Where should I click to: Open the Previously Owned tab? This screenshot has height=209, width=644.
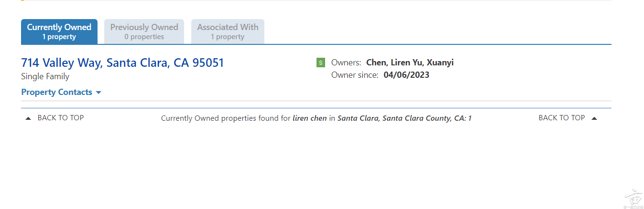coord(144,31)
